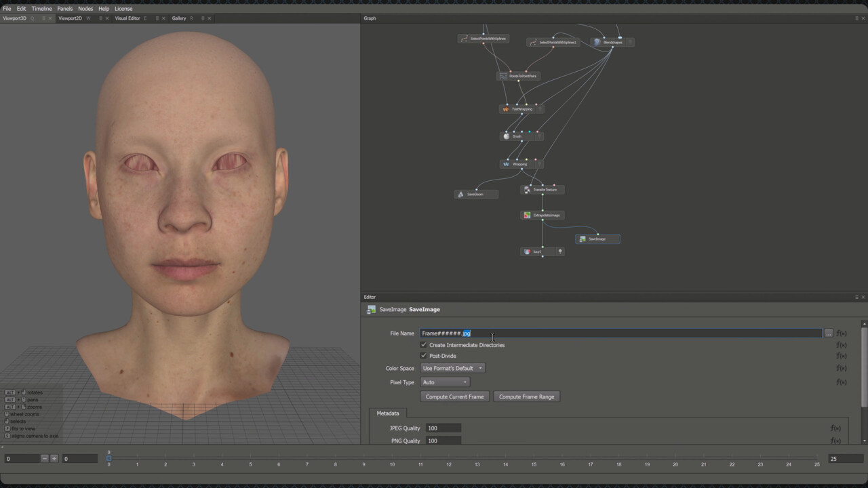Screen dimensions: 868x488
Task: Toggle the FastWrapping node lightbulb visibility
Action: click(x=540, y=109)
